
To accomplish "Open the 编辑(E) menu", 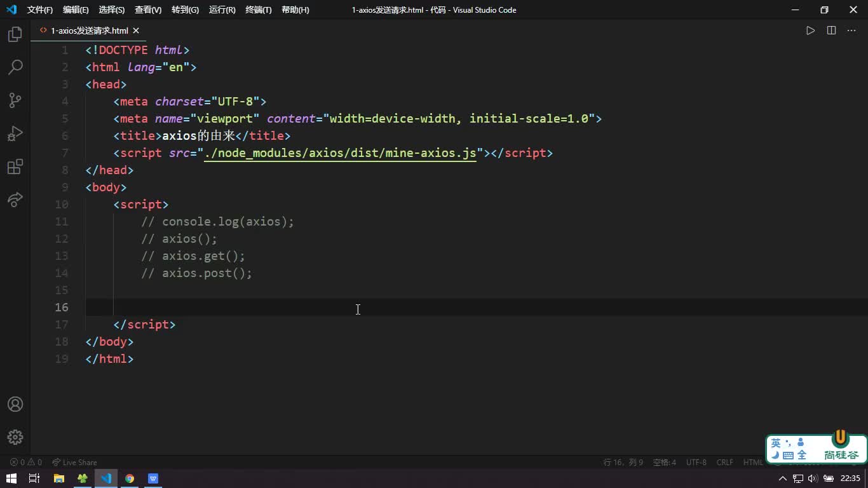I will tap(76, 10).
